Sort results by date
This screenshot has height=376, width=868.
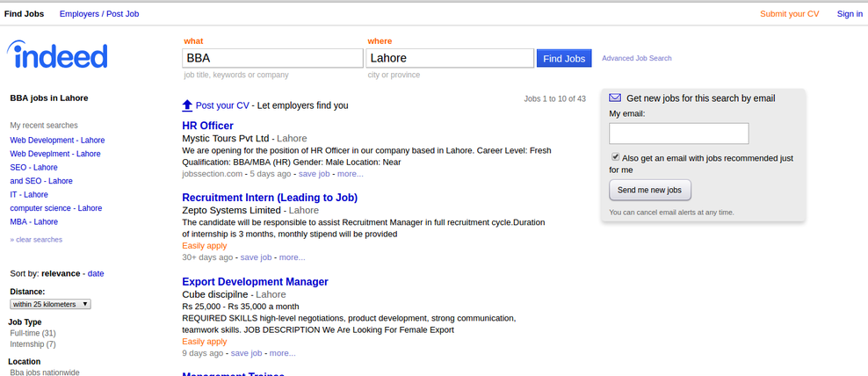[96, 273]
